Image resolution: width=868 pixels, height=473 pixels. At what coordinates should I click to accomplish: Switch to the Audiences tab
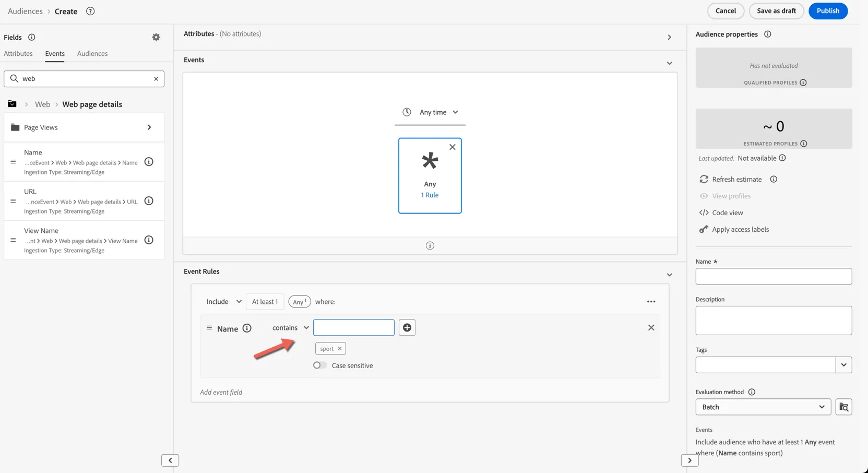tap(92, 53)
